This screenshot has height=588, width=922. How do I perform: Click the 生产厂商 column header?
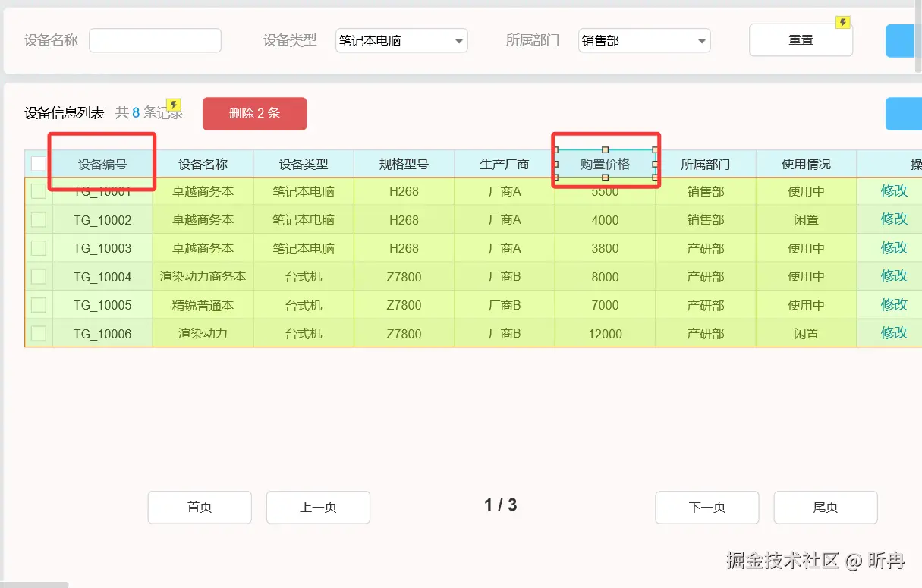point(505,164)
